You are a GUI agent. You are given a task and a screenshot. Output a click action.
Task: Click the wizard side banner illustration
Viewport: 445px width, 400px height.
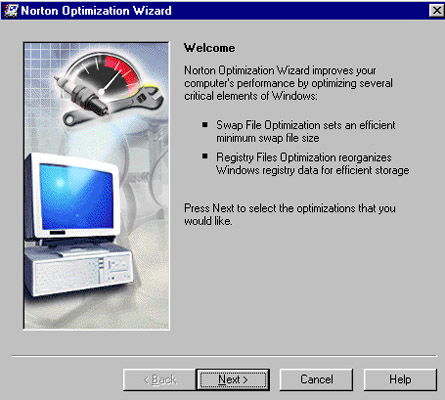pos(96,186)
